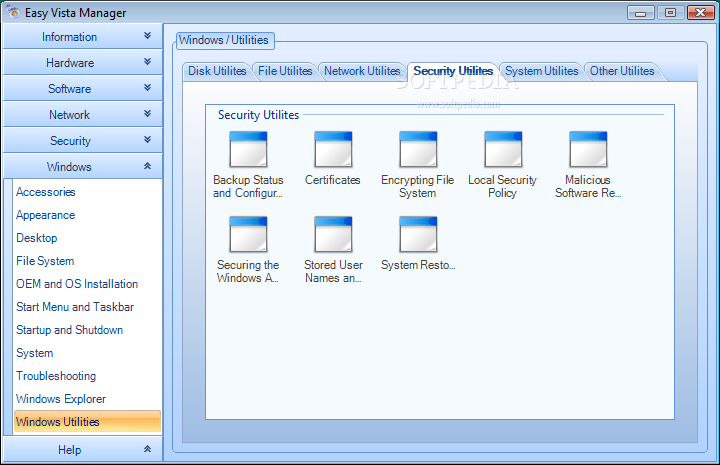Viewport: 720px width, 465px height.
Task: Select the Security Utilites tab
Action: click(453, 71)
